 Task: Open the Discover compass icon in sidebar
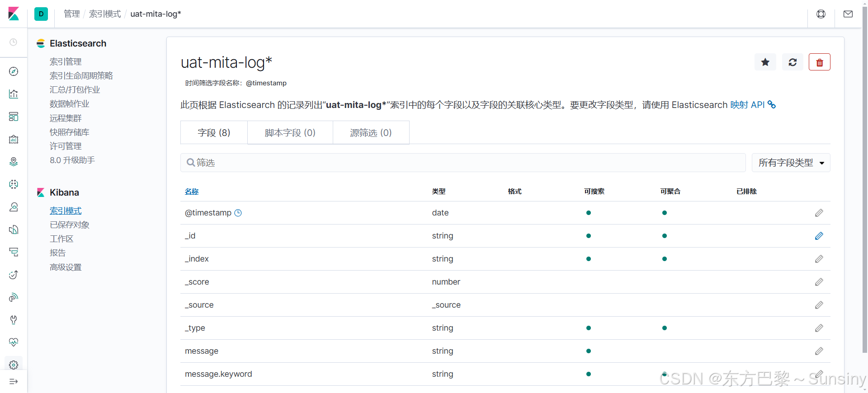[x=14, y=71]
